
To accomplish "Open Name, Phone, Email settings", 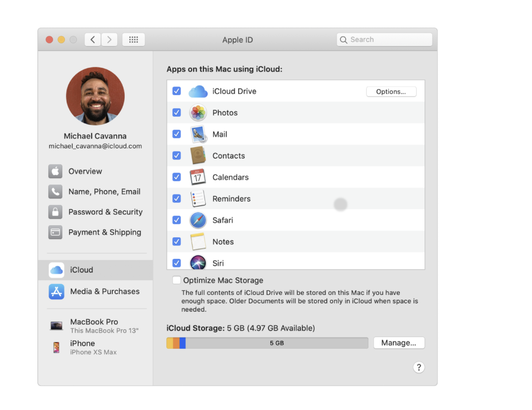I will pyautogui.click(x=95, y=192).
